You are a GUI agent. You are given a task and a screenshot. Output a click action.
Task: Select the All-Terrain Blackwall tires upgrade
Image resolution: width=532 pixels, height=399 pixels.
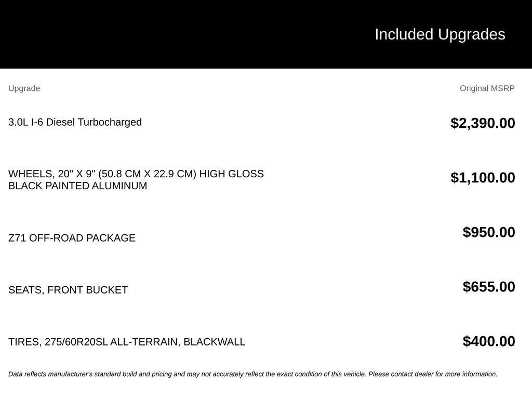pos(127,342)
